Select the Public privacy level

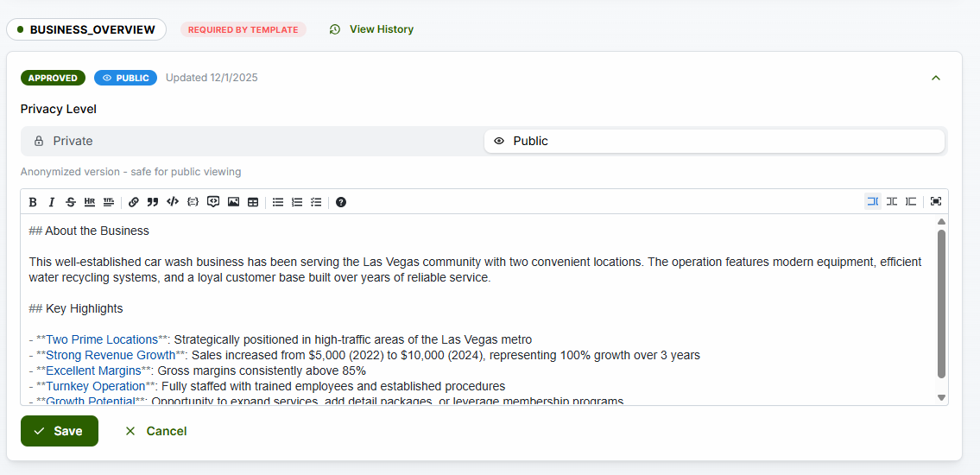(x=714, y=142)
